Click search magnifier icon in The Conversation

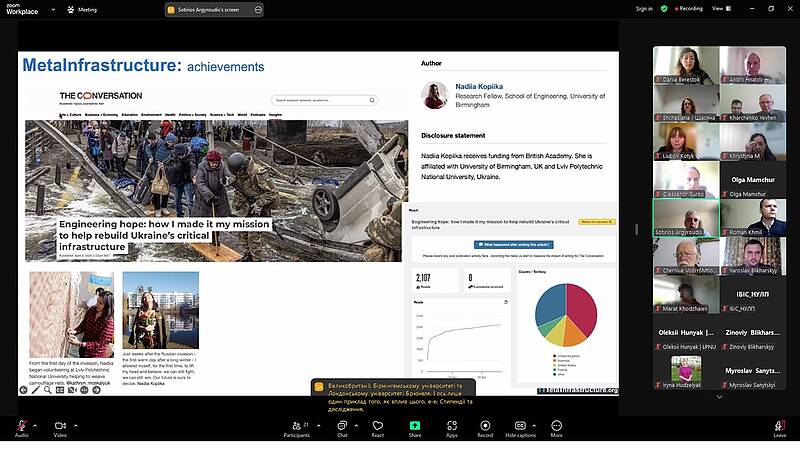(x=372, y=100)
